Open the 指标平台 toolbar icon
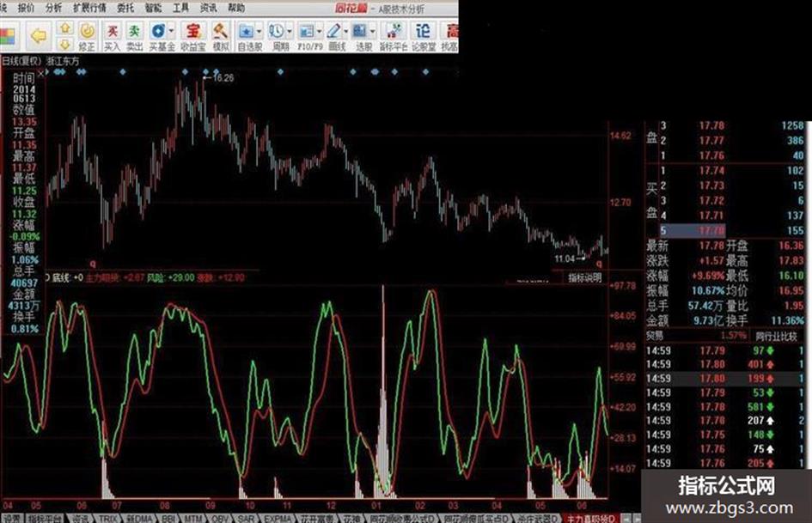The image size is (812, 523). pyautogui.click(x=393, y=36)
